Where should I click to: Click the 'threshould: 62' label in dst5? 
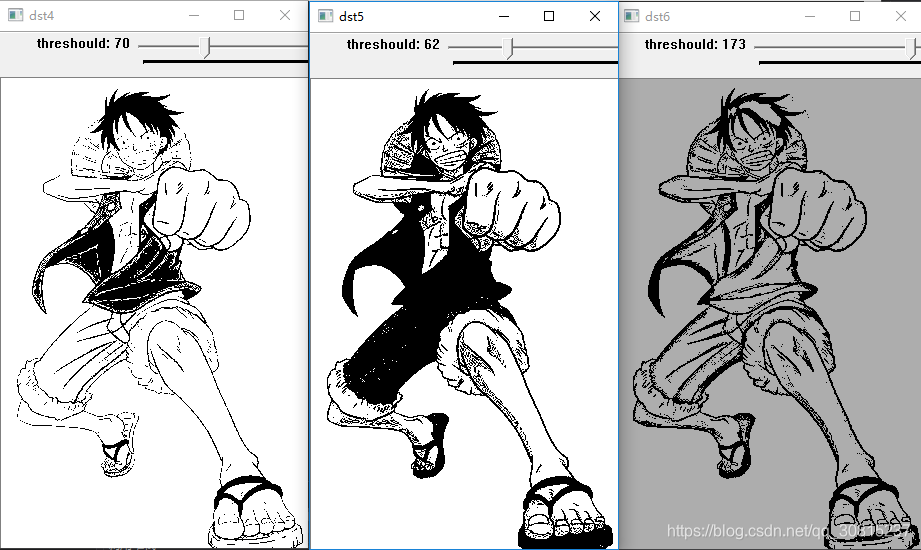[x=393, y=45]
